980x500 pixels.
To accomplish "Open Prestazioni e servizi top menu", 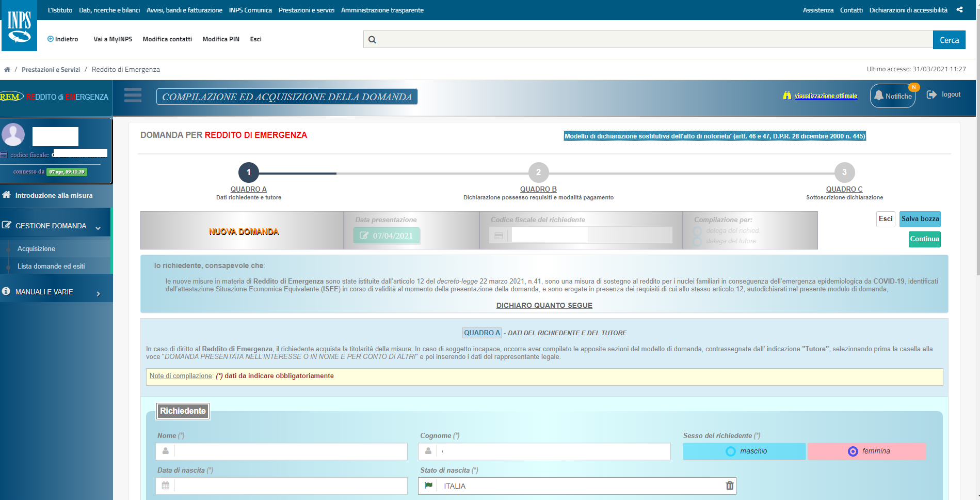I will [307, 10].
